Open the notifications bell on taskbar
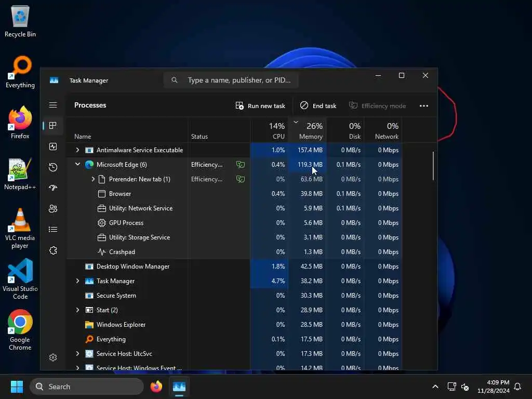 pos(517,387)
